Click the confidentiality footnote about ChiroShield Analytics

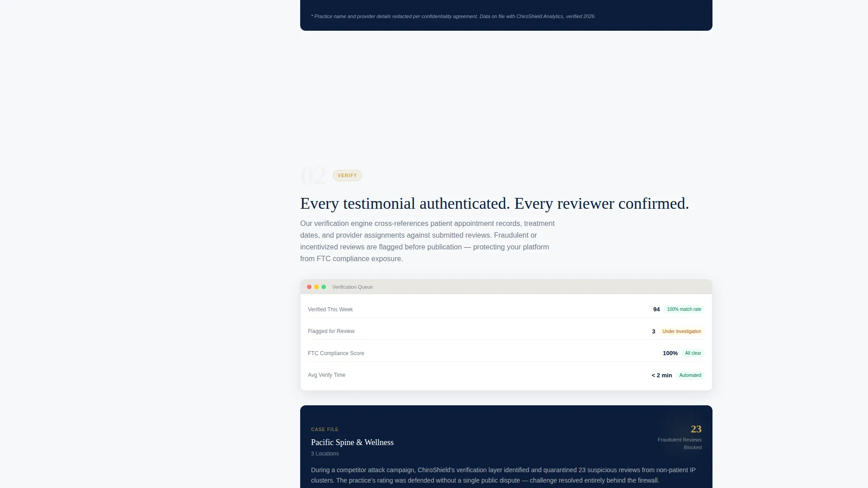[453, 16]
